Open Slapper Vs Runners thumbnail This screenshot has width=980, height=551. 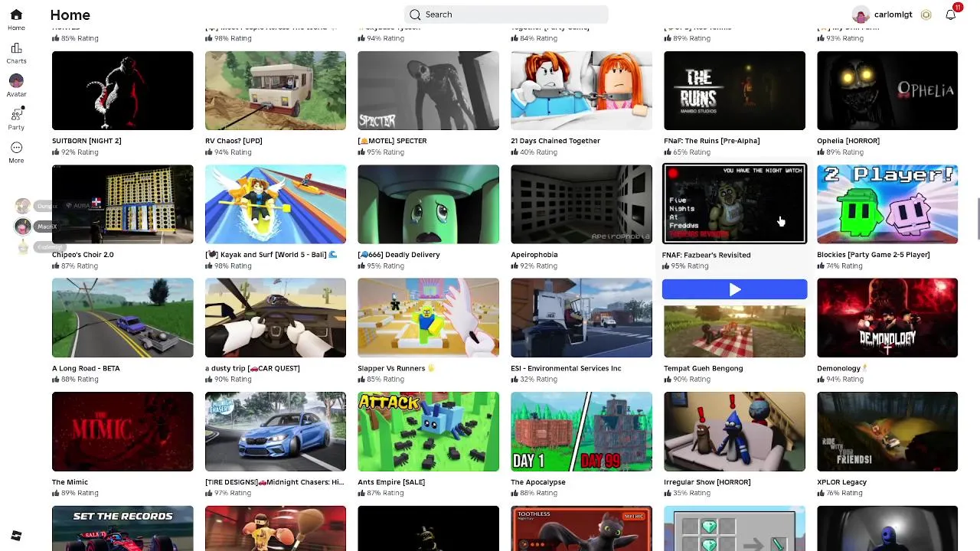pyautogui.click(x=428, y=318)
